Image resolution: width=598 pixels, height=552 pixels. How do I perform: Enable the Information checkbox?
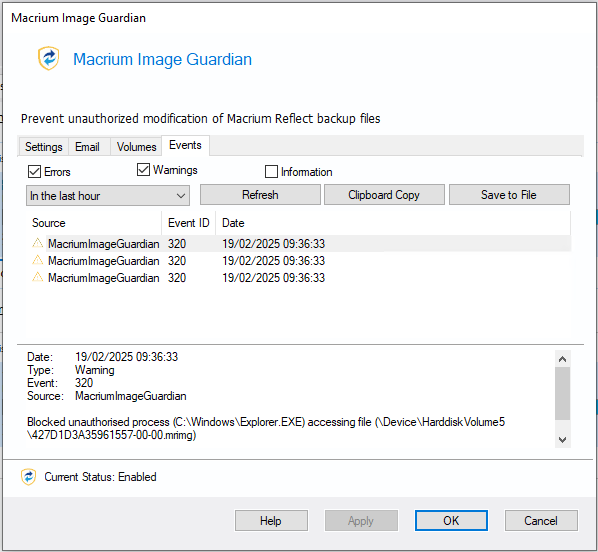click(271, 172)
